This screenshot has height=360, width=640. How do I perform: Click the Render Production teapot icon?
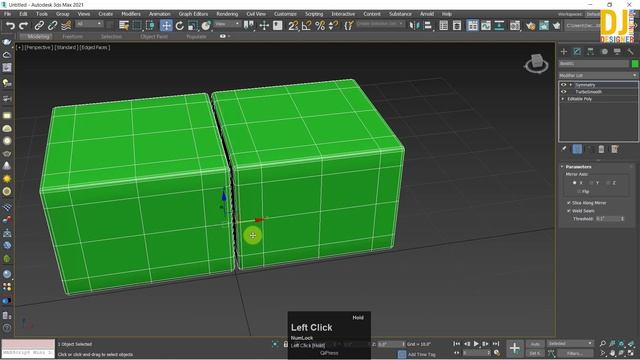[556, 26]
